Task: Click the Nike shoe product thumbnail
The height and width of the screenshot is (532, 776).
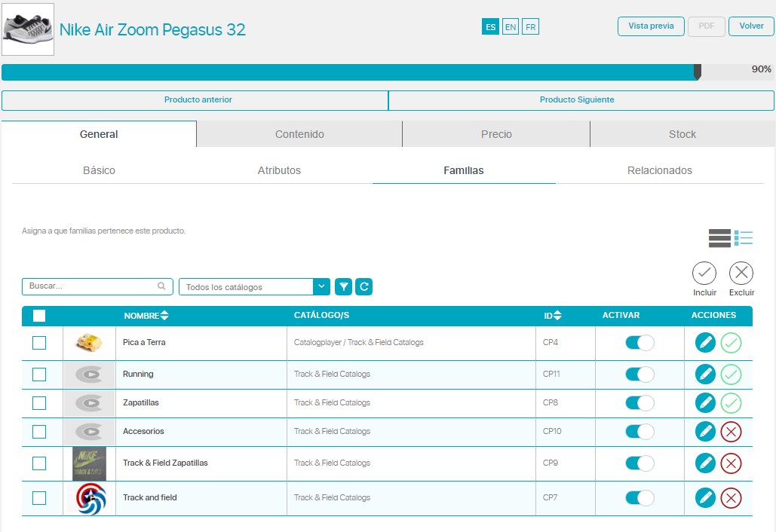Action: [28, 29]
